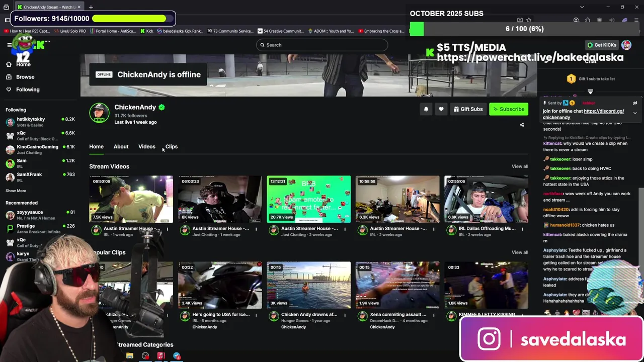
Task: Play the Chicken Andy drowns clip
Action: (309, 285)
